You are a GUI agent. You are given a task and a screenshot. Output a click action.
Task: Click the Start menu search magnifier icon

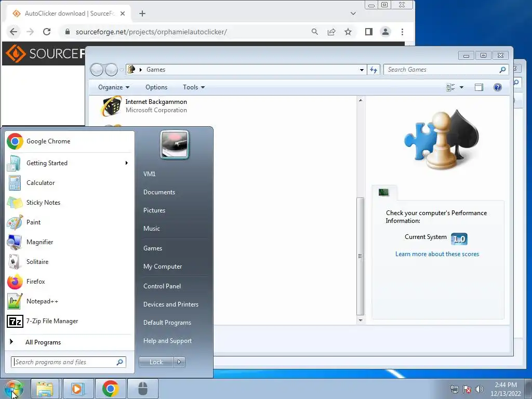(x=120, y=362)
